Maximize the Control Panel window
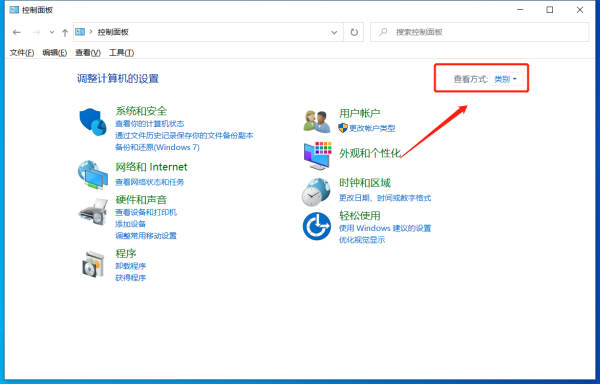 [550, 10]
